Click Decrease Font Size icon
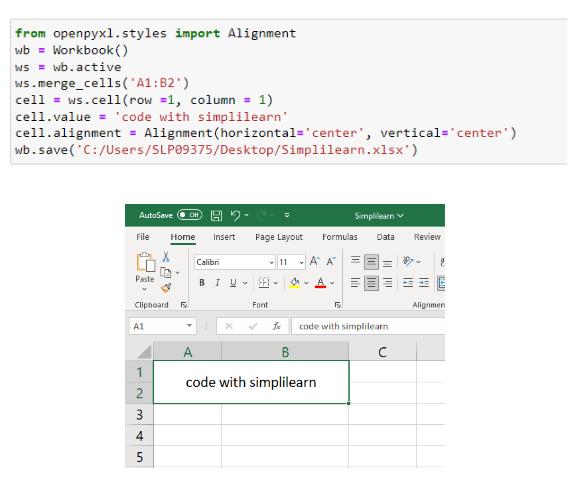The image size is (587, 500). tap(331, 261)
